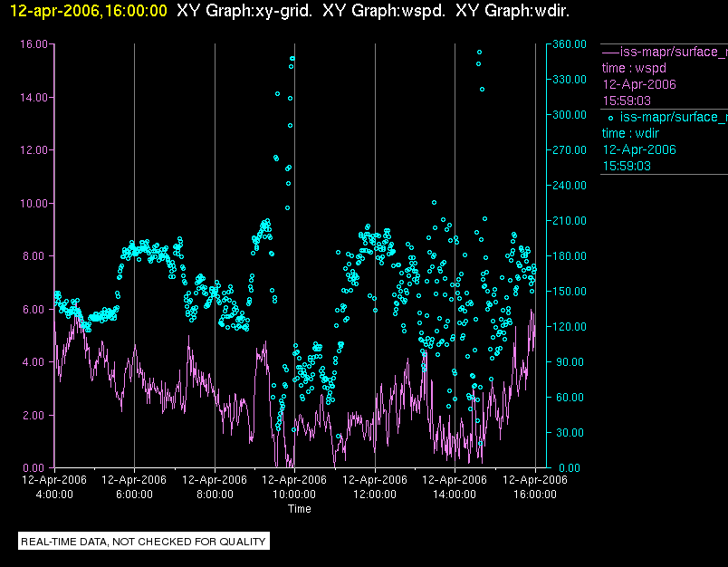The height and width of the screenshot is (567, 728).
Task: Click the 15:59:03 time under wspd legend
Action: [627, 101]
